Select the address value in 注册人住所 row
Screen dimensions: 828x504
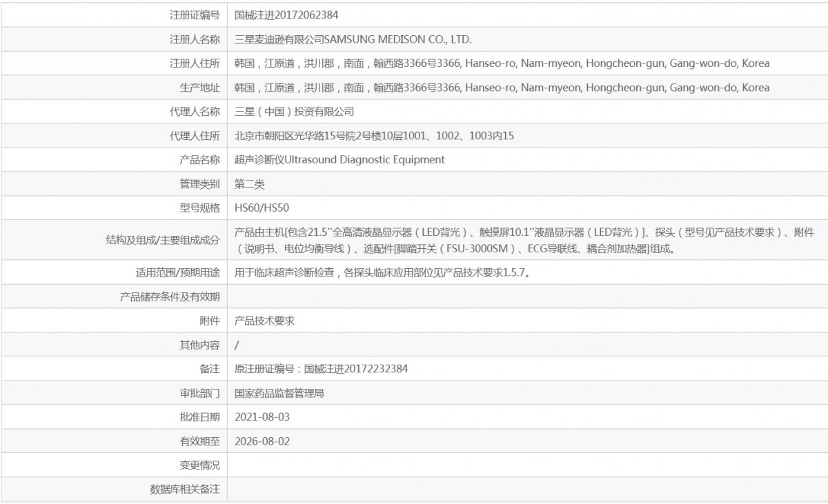point(502,63)
